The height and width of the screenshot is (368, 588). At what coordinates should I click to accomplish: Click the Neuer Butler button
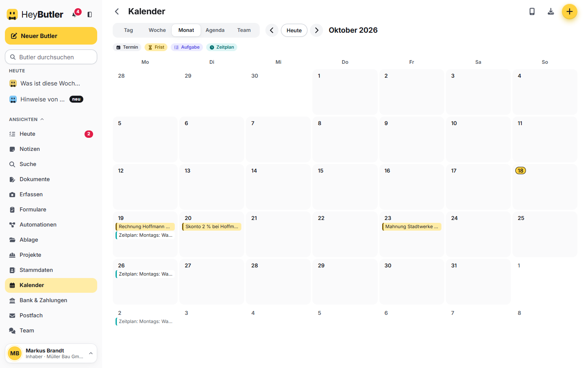51,36
